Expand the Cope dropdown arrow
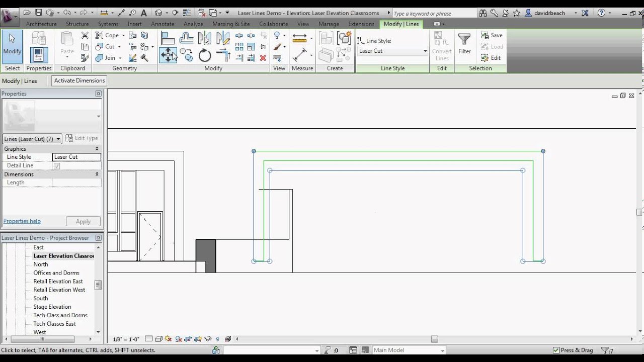Screen dimensions: 644x362 tap(123, 36)
